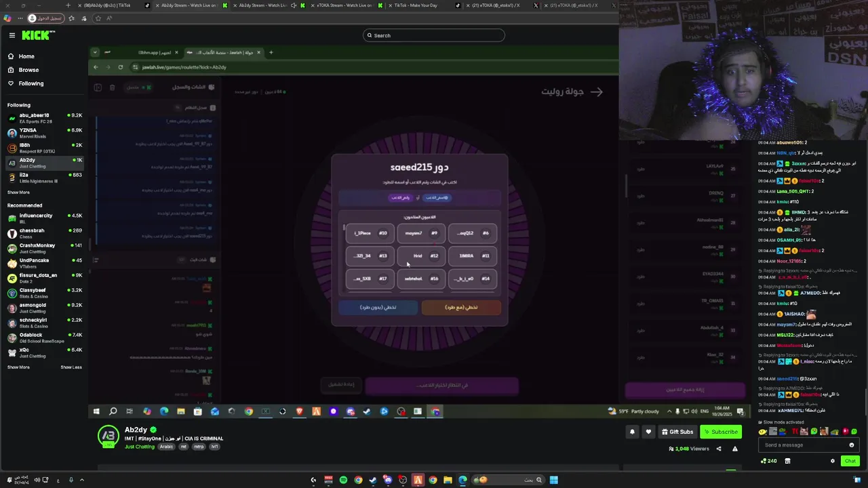Click Windows Start button in streamed taskbar
The width and height of the screenshot is (868, 488).
[x=96, y=411]
